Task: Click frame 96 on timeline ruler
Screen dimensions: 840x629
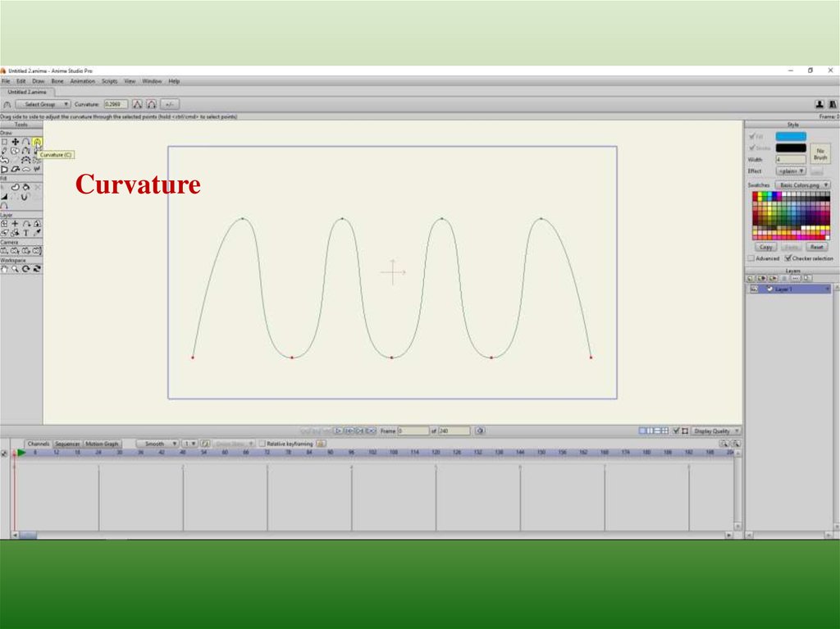Action: point(351,453)
